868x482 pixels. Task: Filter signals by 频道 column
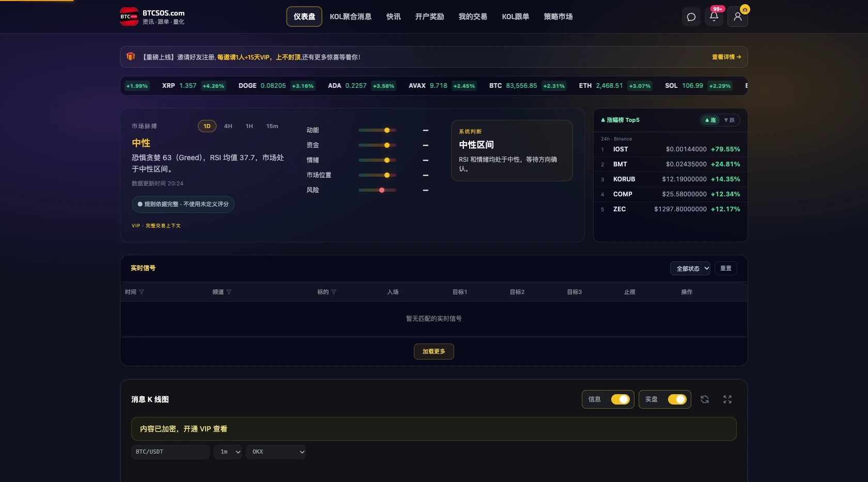pyautogui.click(x=229, y=292)
